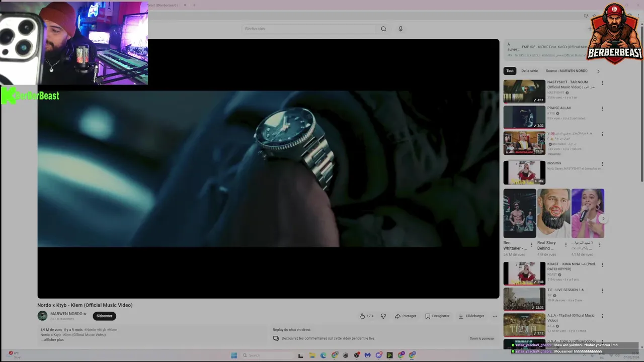
Task: Open options menu for Mon mix
Action: click(602, 164)
